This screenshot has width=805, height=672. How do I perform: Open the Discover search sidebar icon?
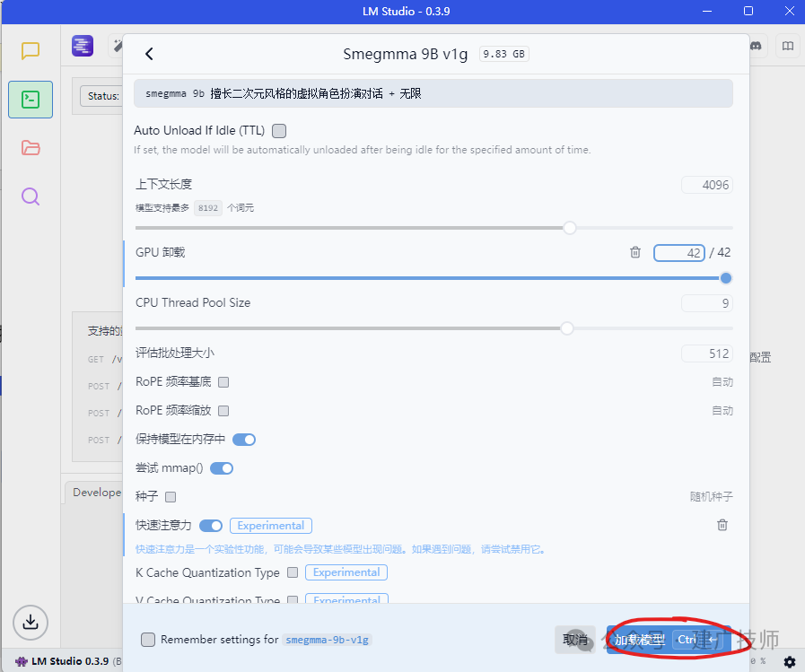click(31, 196)
